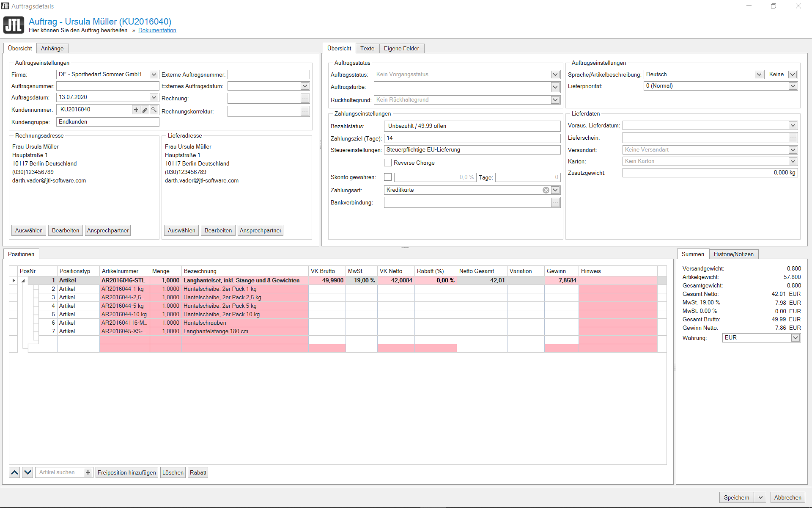This screenshot has width=812, height=508.
Task: Move position down with arrow button
Action: coord(27,472)
